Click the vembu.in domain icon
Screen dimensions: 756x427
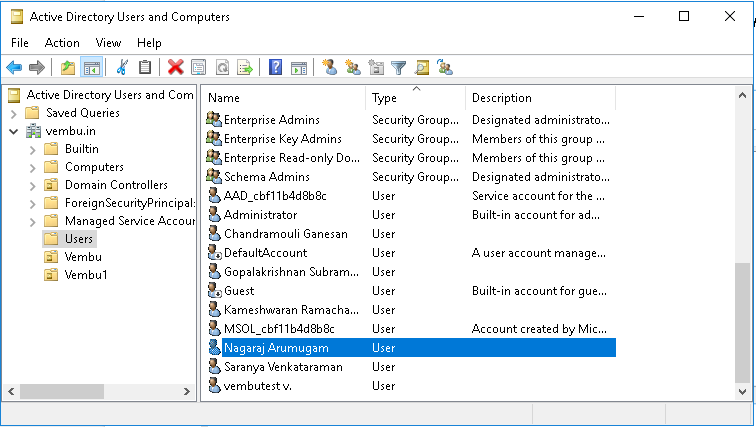pos(33,131)
